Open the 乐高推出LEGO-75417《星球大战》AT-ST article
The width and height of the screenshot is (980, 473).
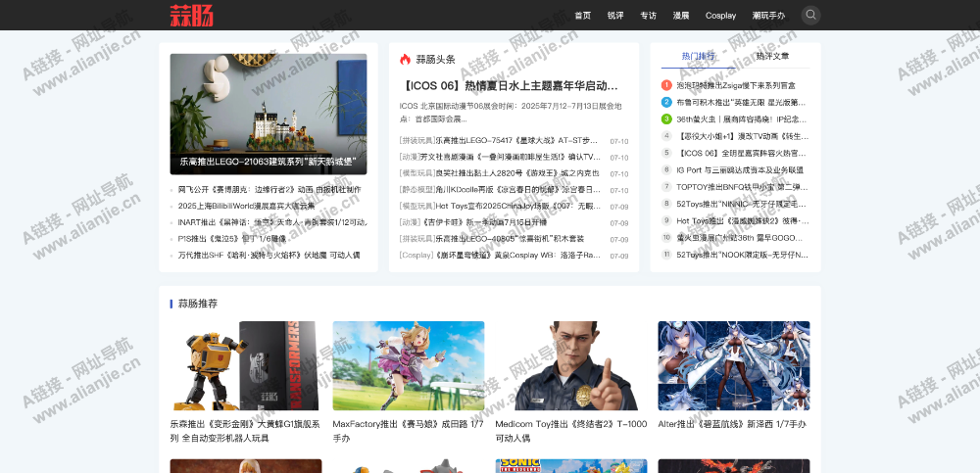(516, 141)
